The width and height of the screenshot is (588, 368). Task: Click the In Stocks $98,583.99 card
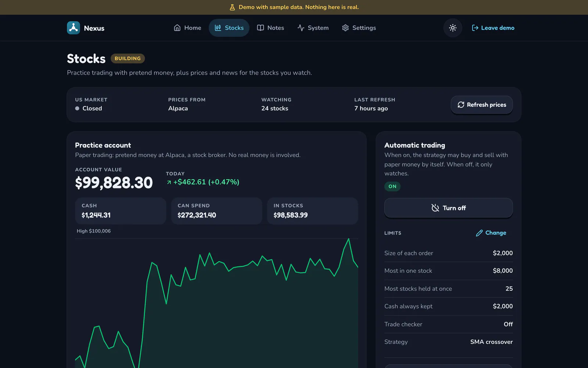tap(313, 211)
